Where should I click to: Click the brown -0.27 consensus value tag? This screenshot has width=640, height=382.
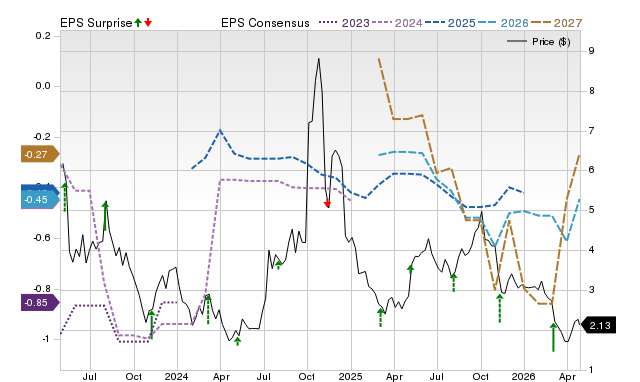40,154
